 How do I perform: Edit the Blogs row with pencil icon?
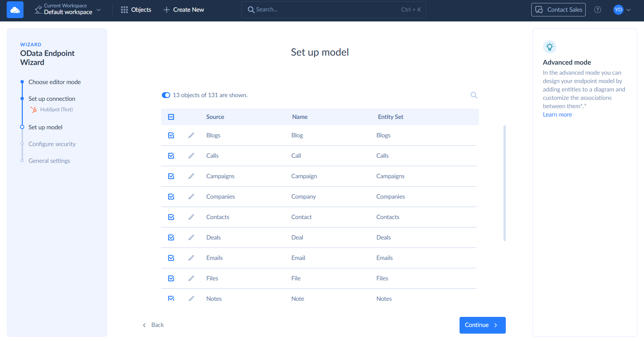point(191,135)
